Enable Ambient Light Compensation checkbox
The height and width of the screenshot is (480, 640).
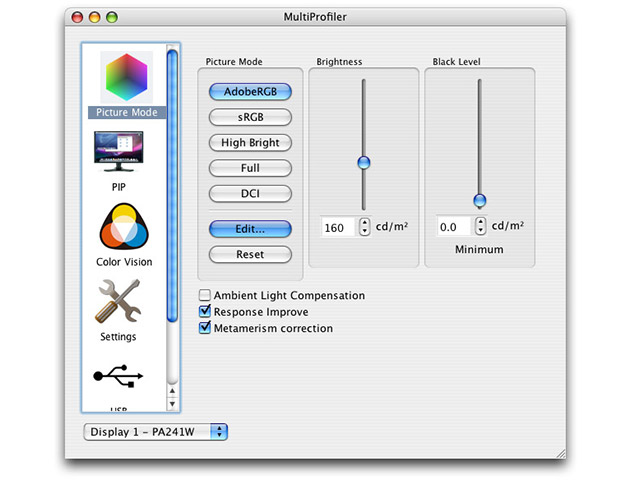point(204,295)
